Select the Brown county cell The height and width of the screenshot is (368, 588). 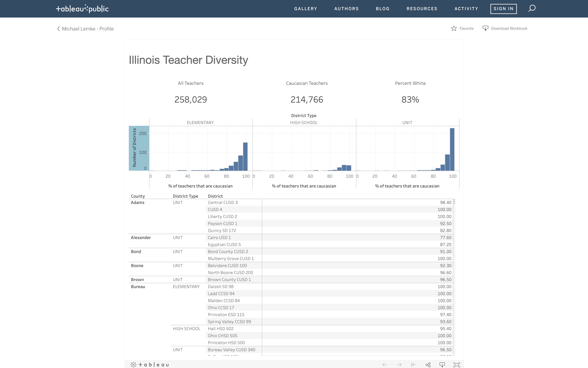click(x=137, y=280)
